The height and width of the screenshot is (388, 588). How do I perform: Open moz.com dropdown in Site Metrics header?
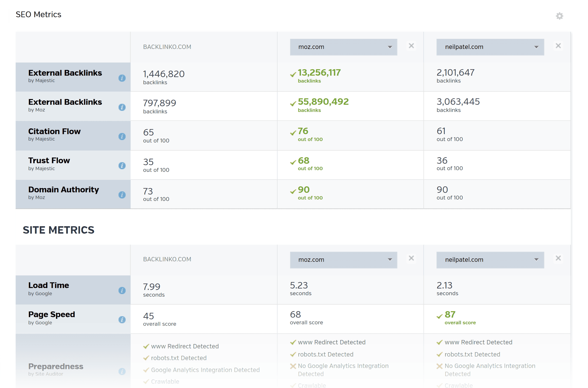pos(343,260)
